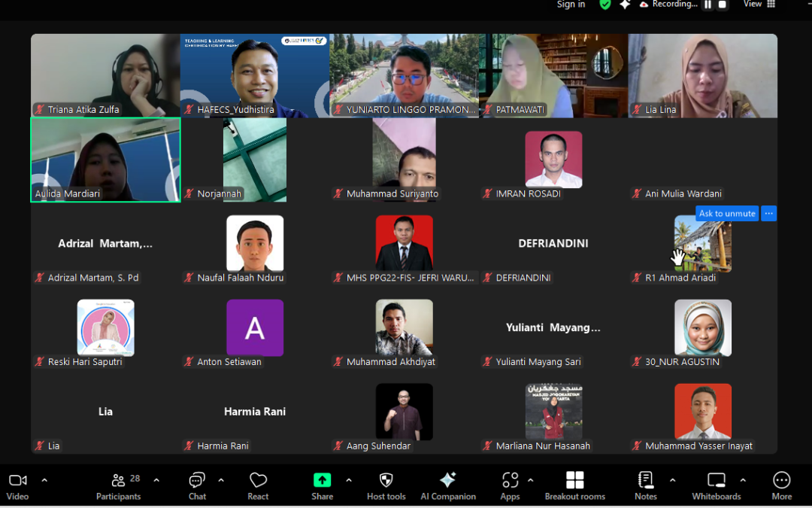Open Breakout rooms
This screenshot has width=812, height=508.
[x=575, y=486]
